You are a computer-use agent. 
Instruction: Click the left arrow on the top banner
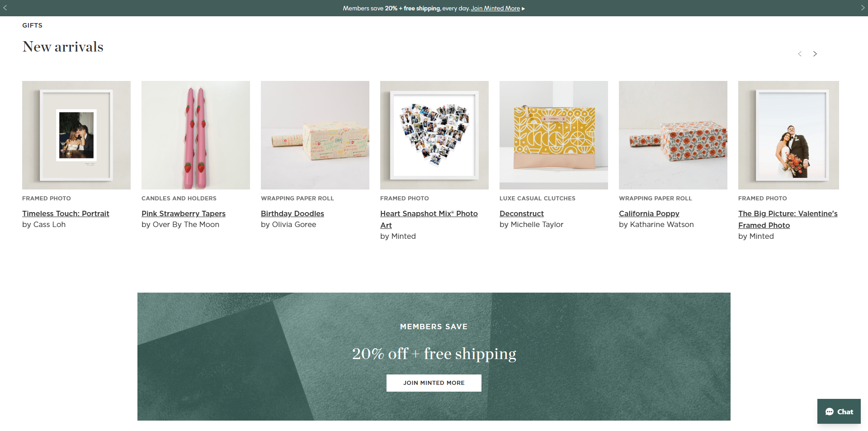pyautogui.click(x=5, y=8)
